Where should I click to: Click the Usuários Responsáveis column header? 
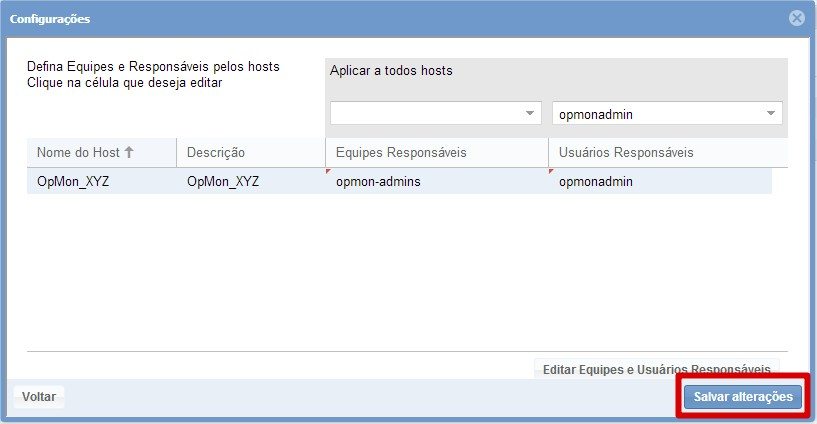click(x=626, y=153)
